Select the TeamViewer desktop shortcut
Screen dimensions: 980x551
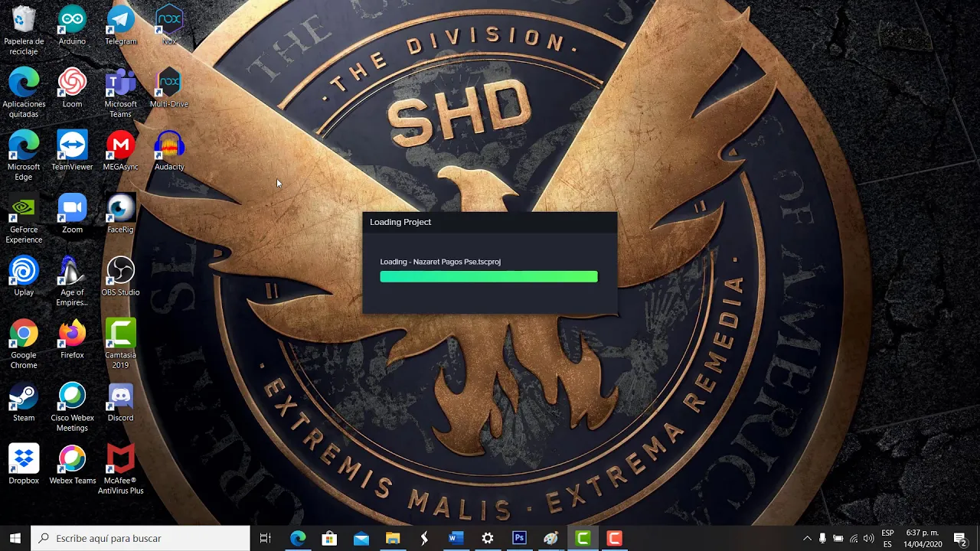pyautogui.click(x=72, y=151)
